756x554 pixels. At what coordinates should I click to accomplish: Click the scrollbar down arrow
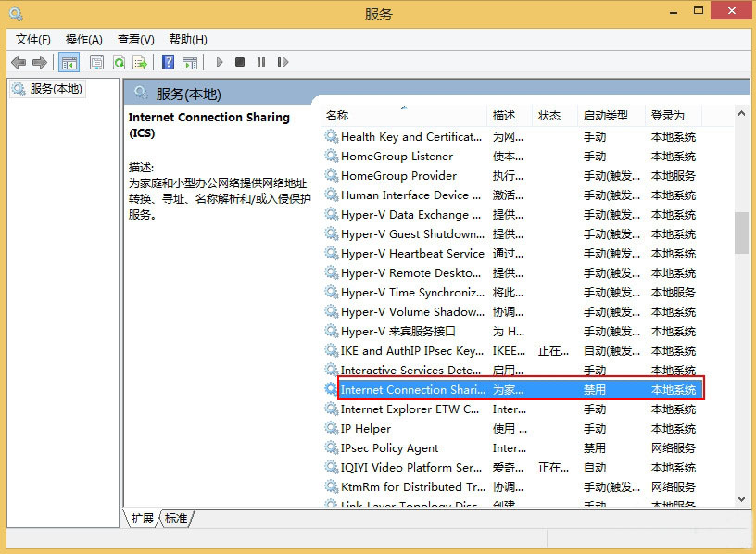click(743, 499)
